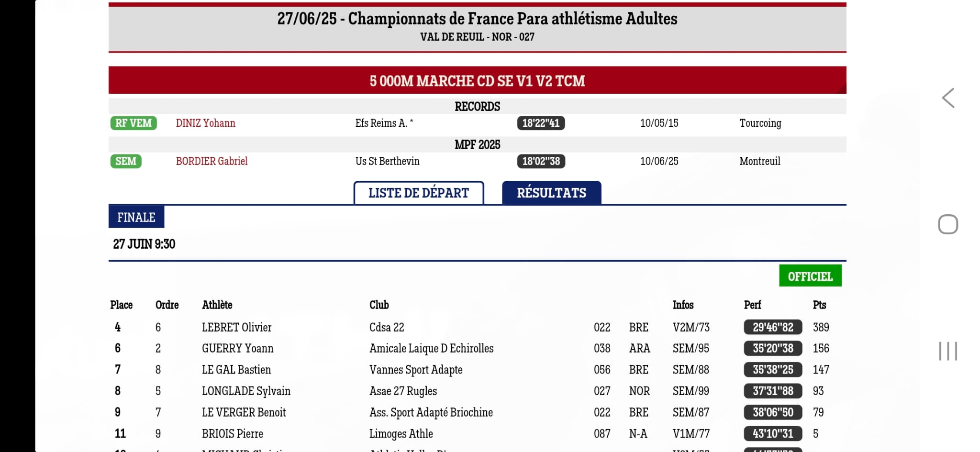The image size is (980, 452).
Task: Click the red corner fold on the event banner
Action: tap(841, 88)
